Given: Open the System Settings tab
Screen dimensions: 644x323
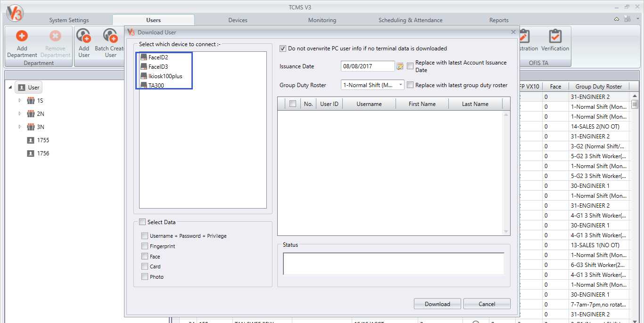Looking at the screenshot, I should (69, 20).
